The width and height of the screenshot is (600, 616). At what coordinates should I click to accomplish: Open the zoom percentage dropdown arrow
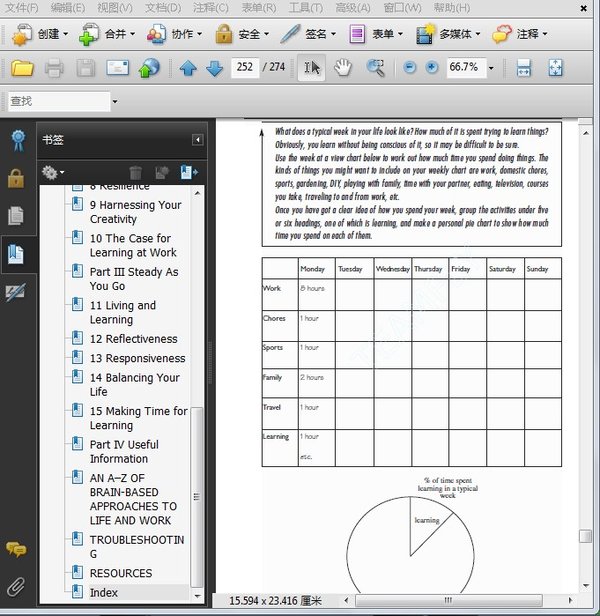click(491, 68)
